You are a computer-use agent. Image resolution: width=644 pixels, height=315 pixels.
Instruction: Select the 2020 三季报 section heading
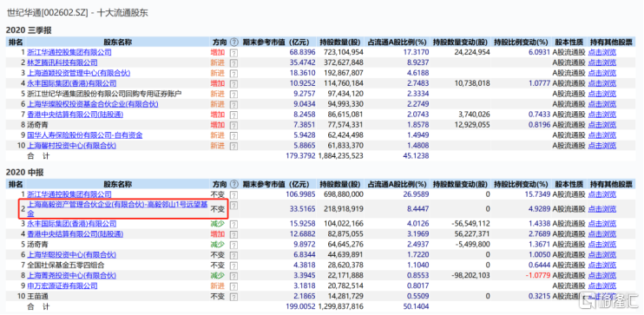point(29,30)
